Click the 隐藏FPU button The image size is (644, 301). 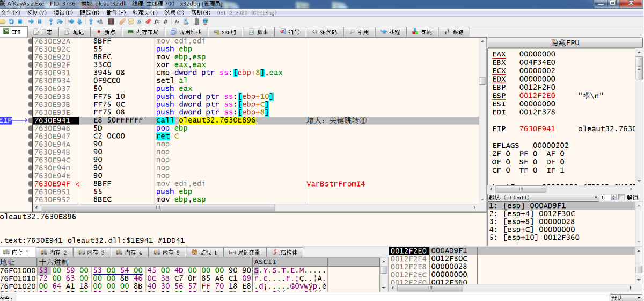point(565,43)
